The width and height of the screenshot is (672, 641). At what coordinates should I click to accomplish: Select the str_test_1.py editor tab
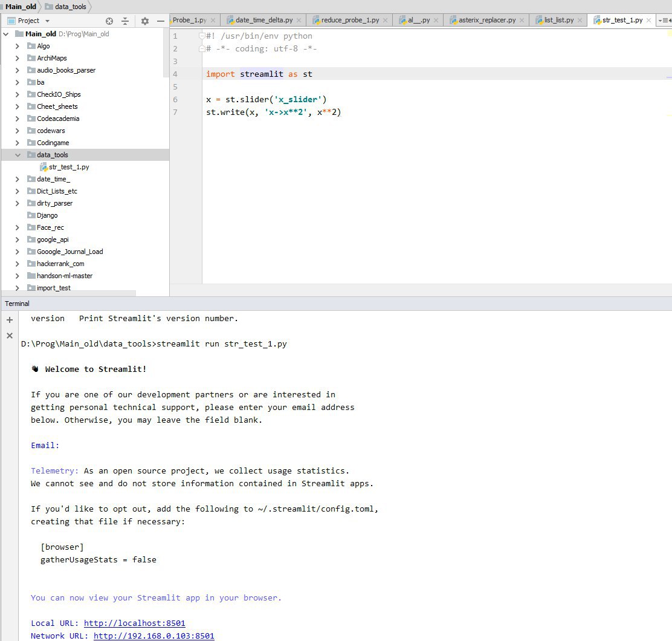(x=622, y=20)
